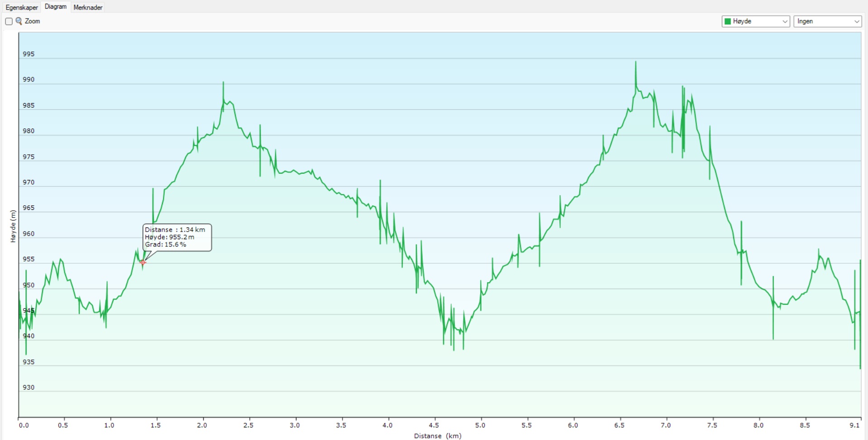Click the 9.1 end label on distance axis
The width and height of the screenshot is (868, 440).
click(854, 425)
